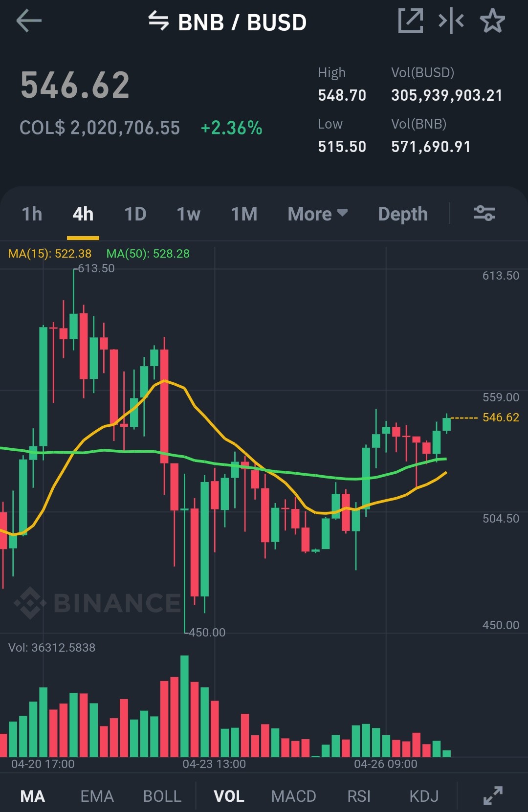Open chart settings sliders icon
This screenshot has width=528, height=812.
[484, 214]
